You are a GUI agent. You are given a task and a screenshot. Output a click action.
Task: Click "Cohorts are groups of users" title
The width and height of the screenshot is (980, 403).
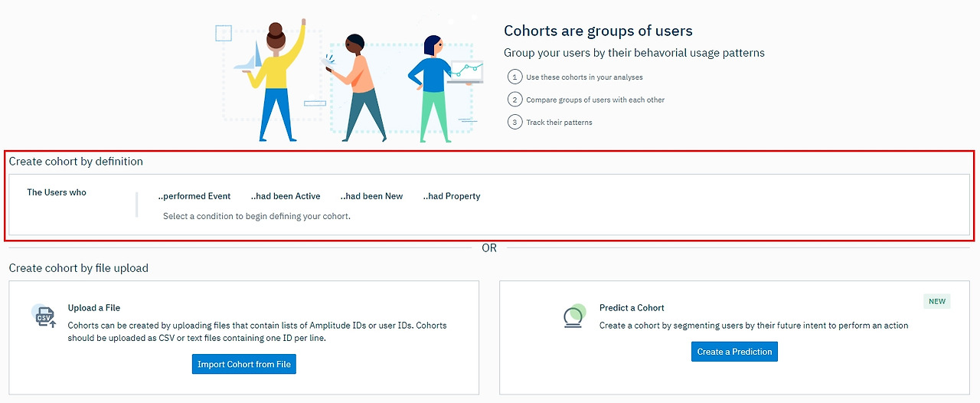coord(598,31)
